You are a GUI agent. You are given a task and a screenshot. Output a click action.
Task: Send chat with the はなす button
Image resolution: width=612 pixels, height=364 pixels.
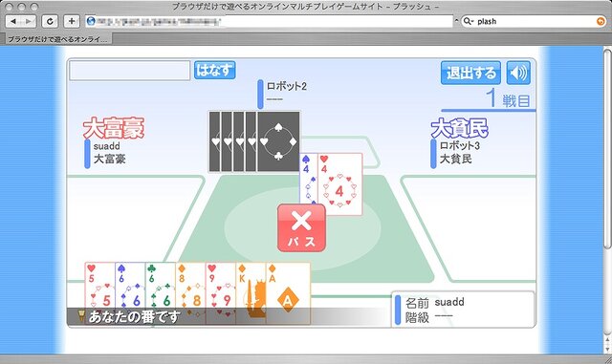click(x=214, y=71)
